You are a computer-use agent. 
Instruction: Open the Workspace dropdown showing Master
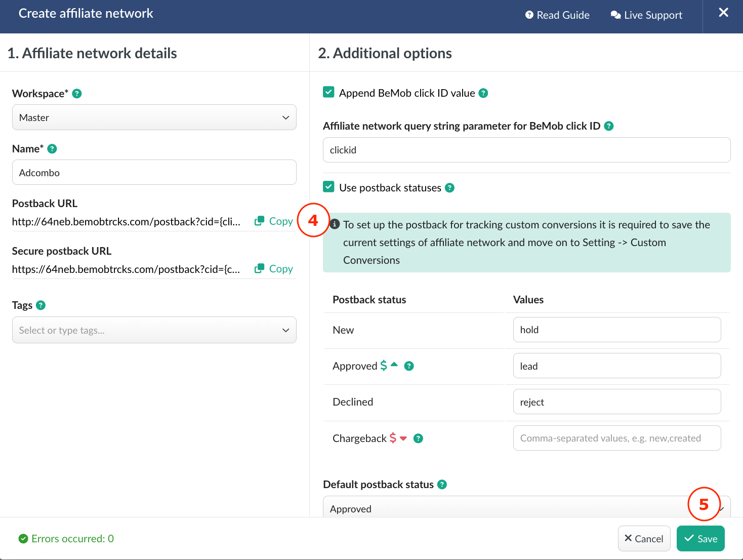point(154,117)
